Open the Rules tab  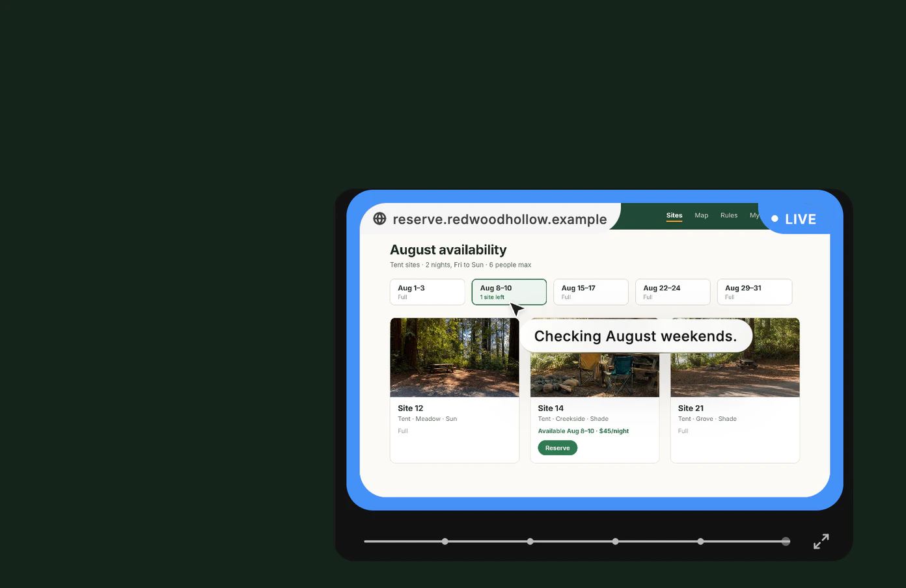point(729,215)
